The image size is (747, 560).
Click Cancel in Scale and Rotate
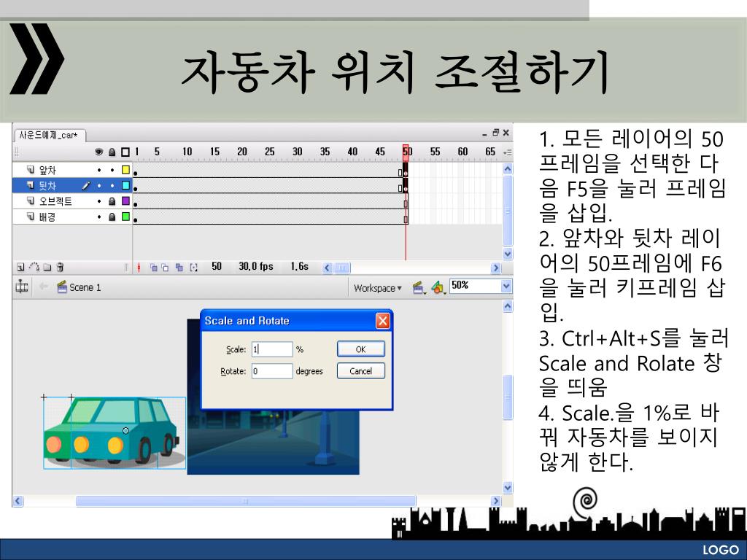(x=360, y=371)
